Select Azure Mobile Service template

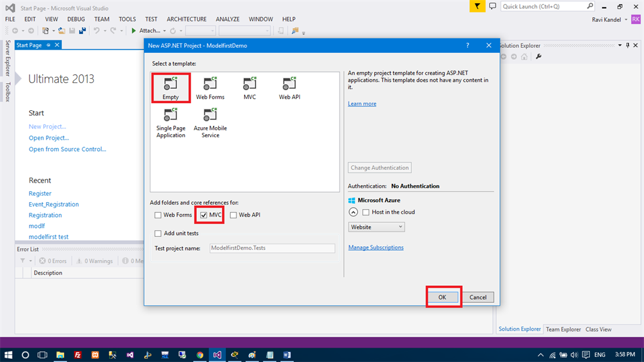point(210,123)
